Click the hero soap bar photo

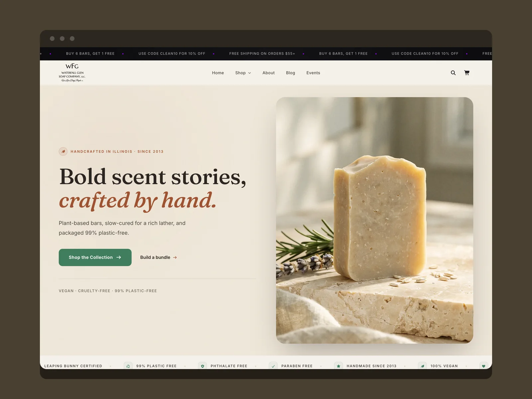point(374,220)
